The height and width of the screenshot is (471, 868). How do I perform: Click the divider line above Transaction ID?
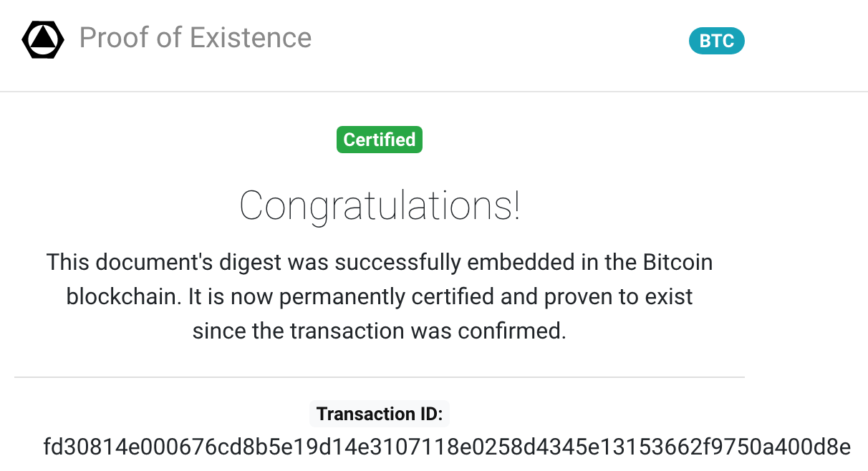[380, 377]
